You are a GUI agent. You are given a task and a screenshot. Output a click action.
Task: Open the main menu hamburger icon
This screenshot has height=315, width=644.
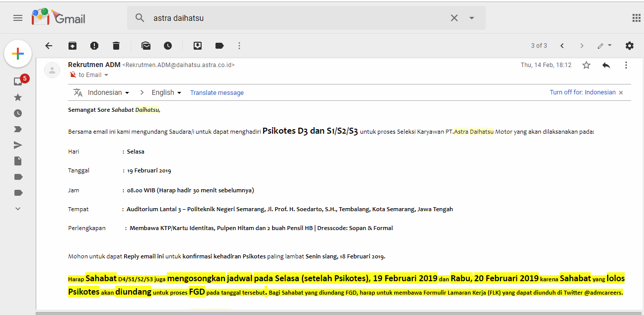[x=18, y=18]
